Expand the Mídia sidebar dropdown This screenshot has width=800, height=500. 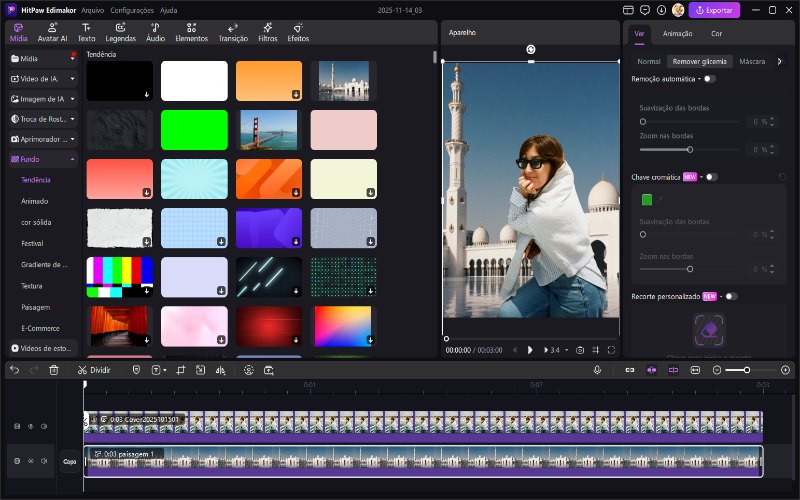72,59
